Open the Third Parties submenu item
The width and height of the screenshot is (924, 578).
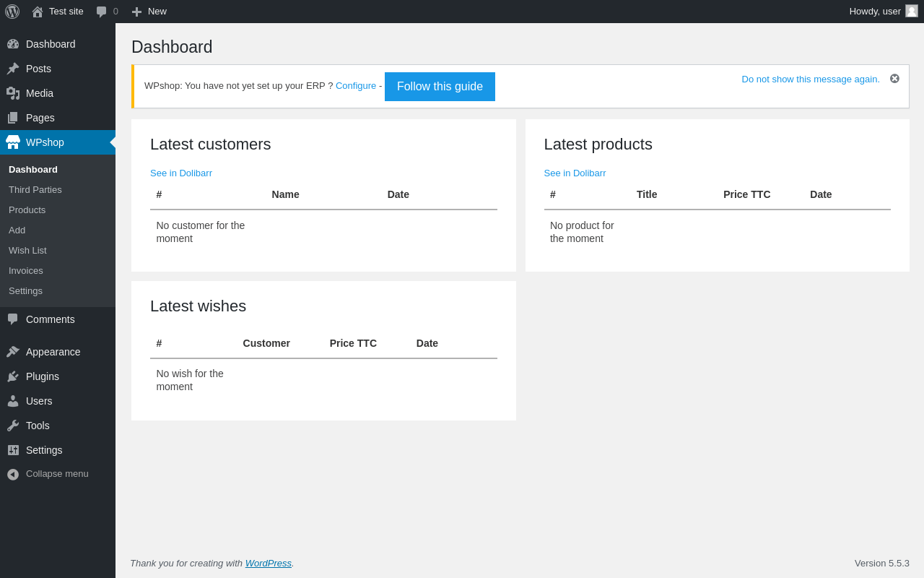(x=35, y=190)
